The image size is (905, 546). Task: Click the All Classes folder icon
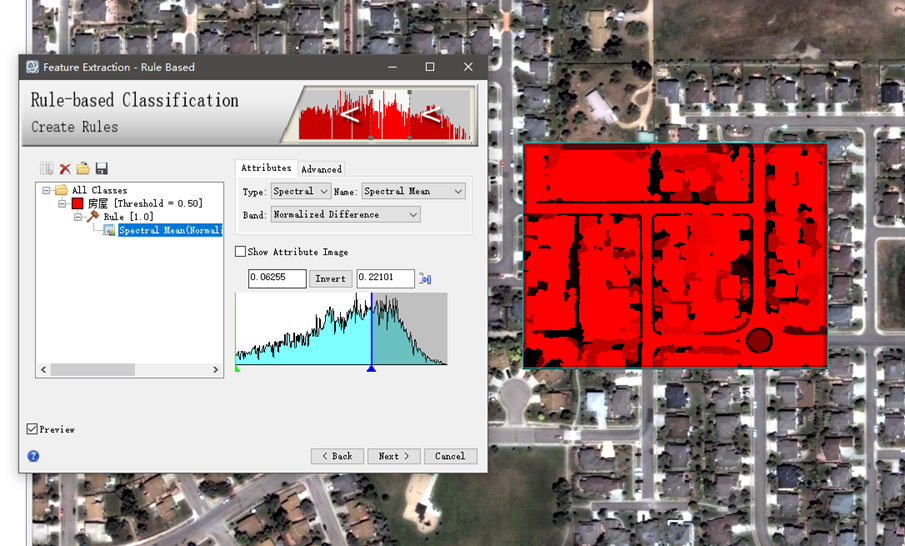[61, 190]
